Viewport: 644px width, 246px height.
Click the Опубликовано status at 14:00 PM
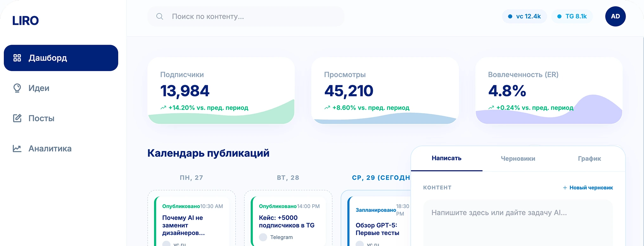[278, 206]
